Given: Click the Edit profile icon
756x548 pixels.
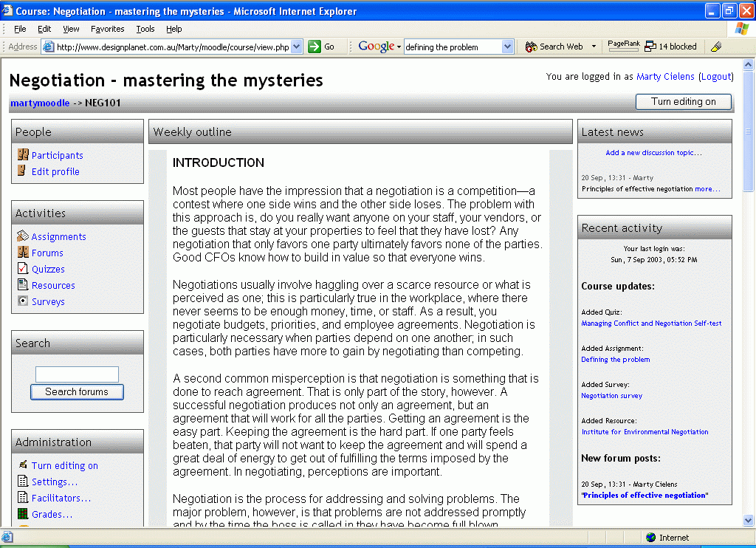Looking at the screenshot, I should tap(23, 171).
